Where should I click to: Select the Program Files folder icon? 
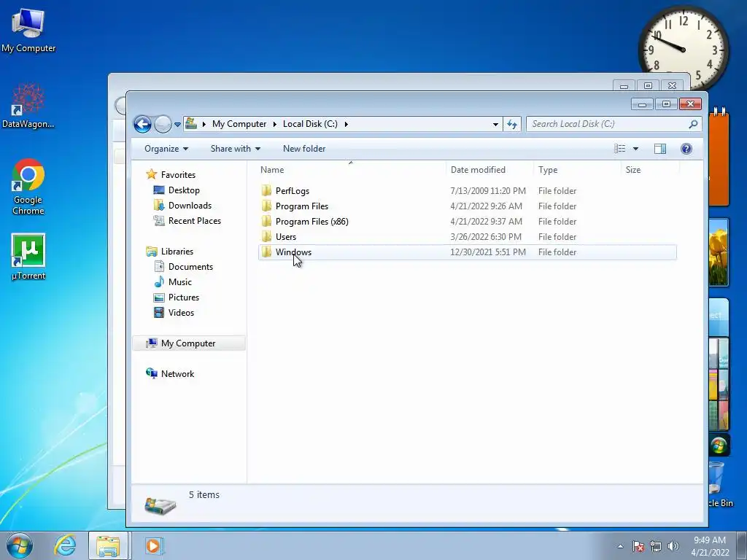tap(266, 206)
